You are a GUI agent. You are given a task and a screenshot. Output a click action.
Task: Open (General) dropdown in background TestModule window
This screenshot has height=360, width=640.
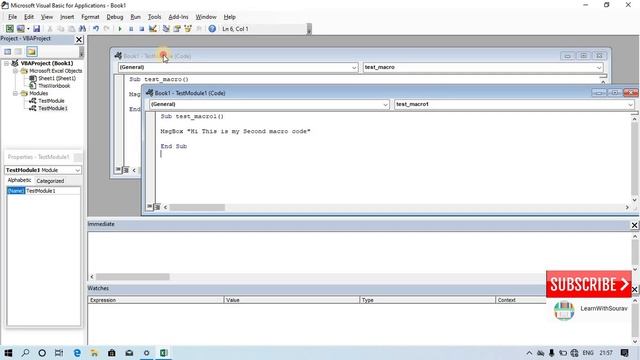tap(354, 67)
